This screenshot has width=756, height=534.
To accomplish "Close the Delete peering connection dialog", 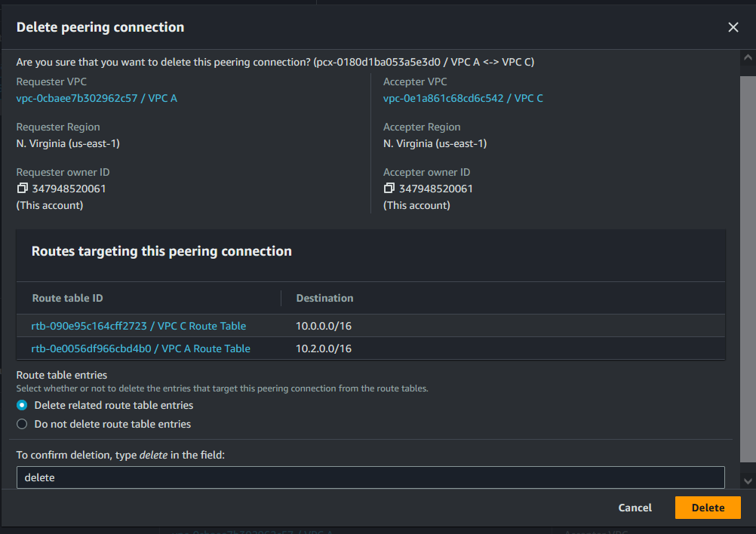I will click(x=733, y=27).
